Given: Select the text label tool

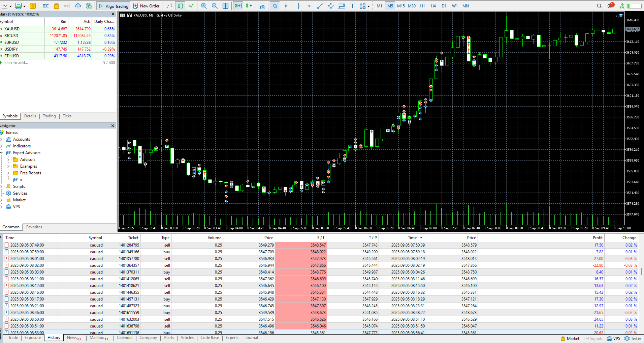Looking at the screenshot, I should (352, 6).
